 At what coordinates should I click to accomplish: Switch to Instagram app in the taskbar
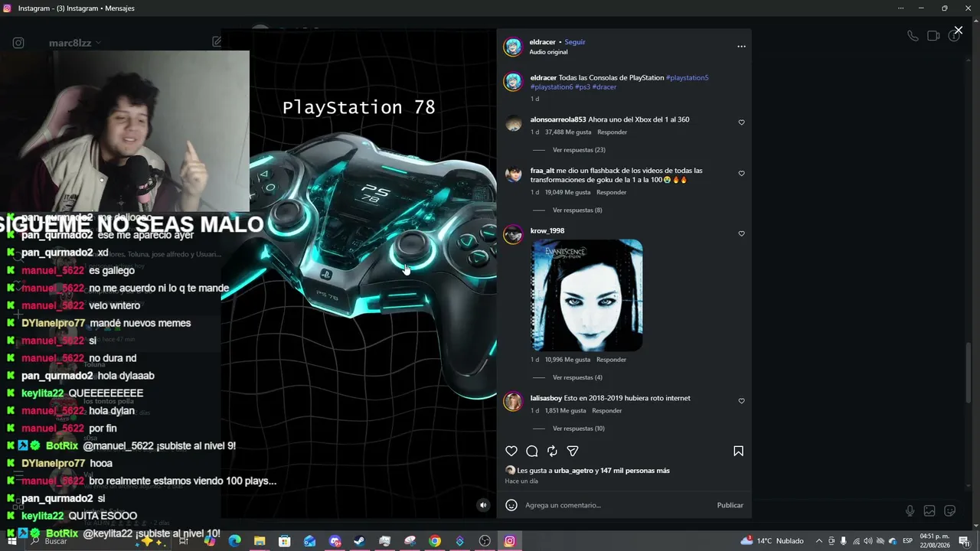[510, 541]
